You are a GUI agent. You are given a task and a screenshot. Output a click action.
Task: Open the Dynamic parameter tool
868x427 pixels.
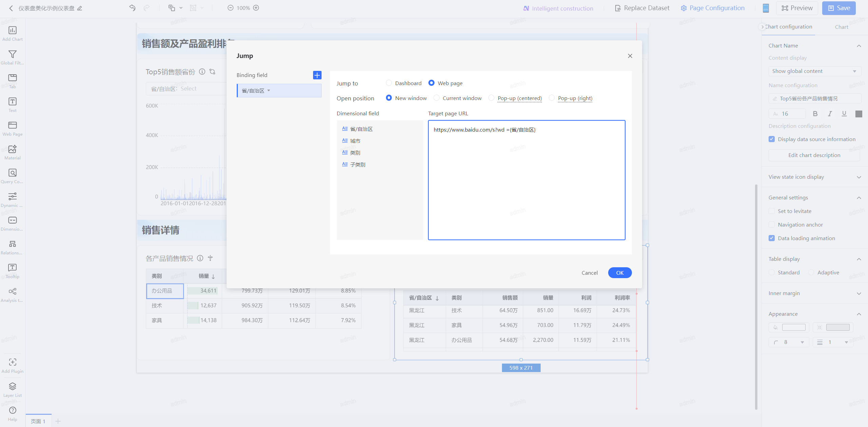[x=13, y=200]
